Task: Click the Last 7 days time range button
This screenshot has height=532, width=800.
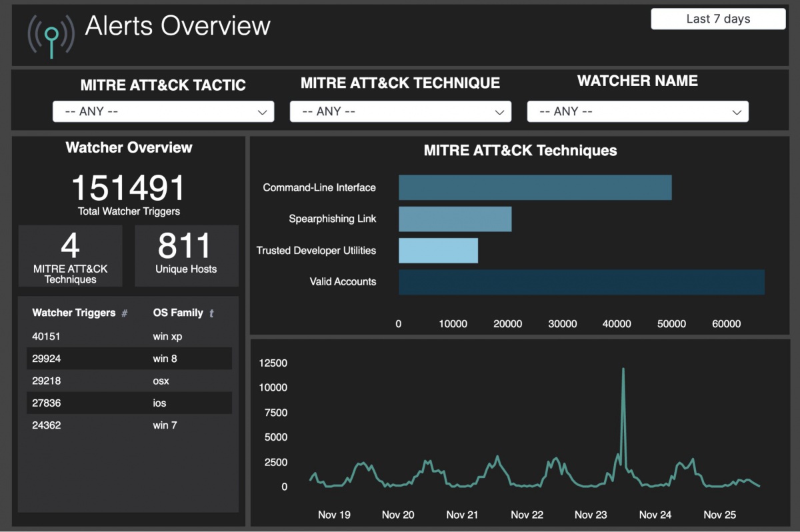Action: click(718, 19)
